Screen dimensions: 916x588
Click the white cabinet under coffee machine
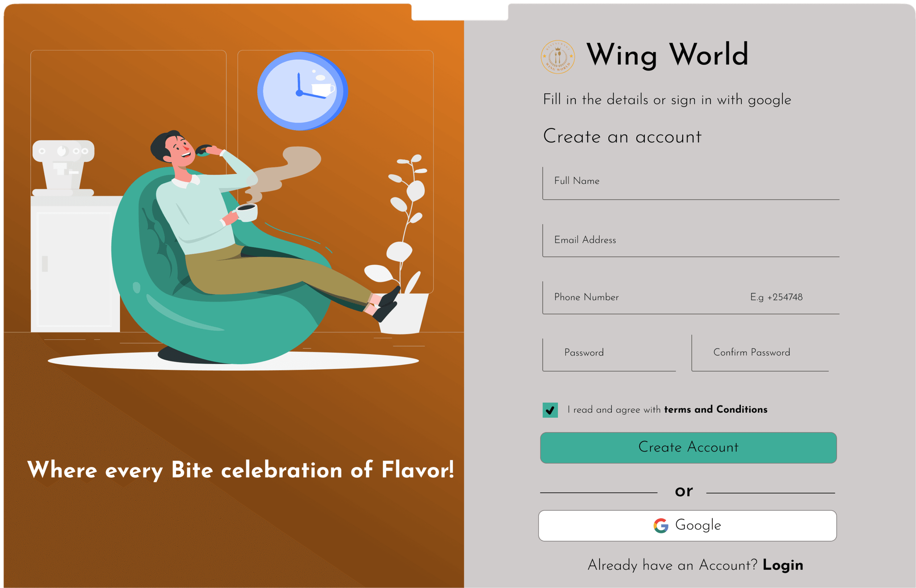tap(75, 263)
